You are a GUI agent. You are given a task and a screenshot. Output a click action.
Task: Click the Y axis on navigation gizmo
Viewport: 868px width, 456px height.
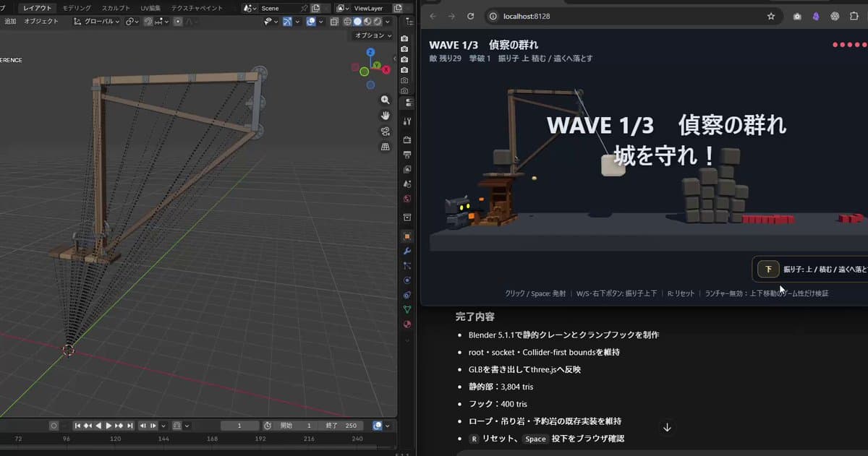click(x=377, y=65)
